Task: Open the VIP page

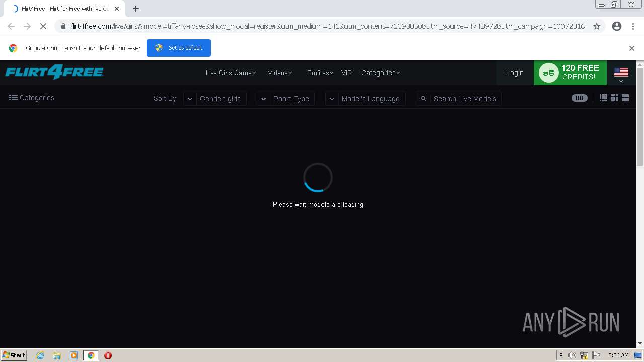Action: point(346,73)
